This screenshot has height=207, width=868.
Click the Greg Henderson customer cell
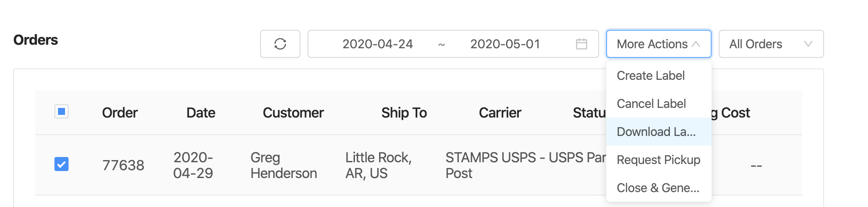(x=284, y=165)
